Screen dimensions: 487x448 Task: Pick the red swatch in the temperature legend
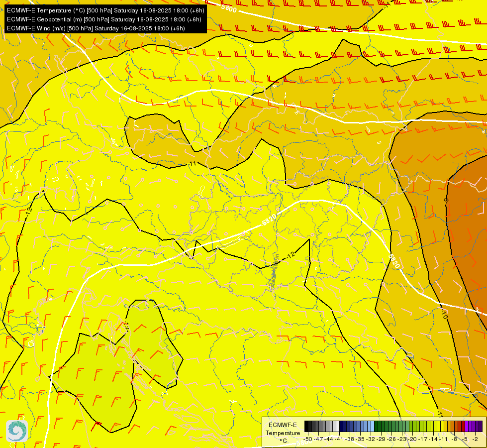[463, 426]
